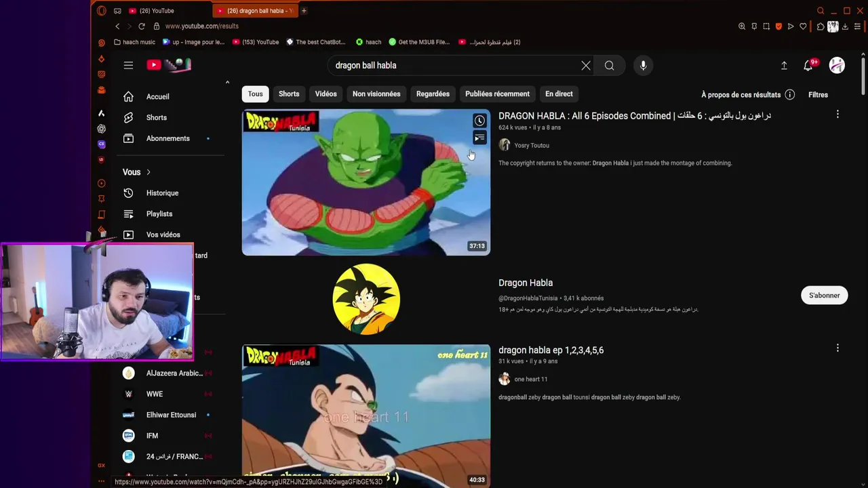
Task: Open the Yosry Toutou channel link
Action: tap(532, 145)
